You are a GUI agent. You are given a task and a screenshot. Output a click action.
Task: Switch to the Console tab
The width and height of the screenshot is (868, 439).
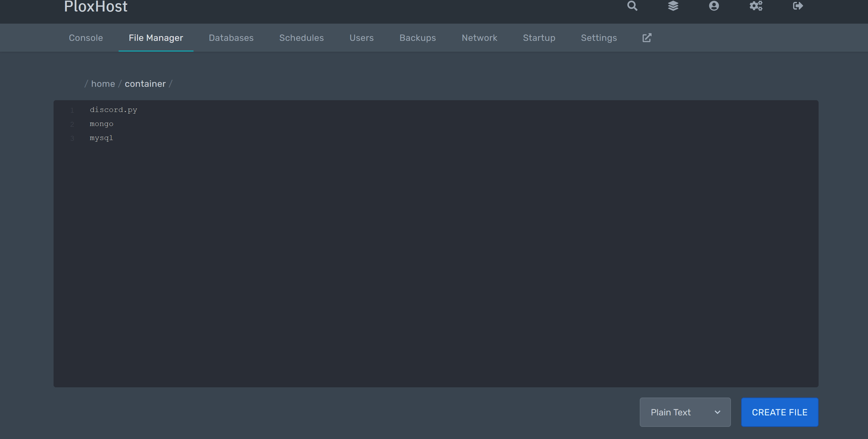point(85,38)
